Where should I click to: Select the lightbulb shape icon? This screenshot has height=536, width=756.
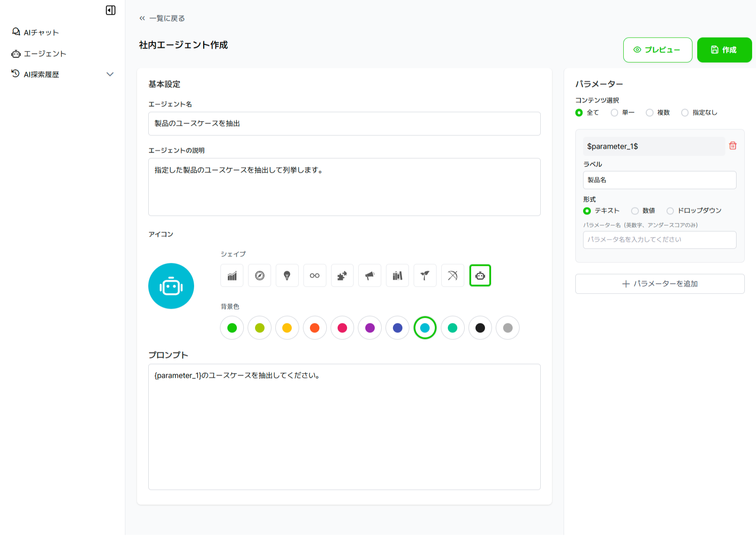287,276
